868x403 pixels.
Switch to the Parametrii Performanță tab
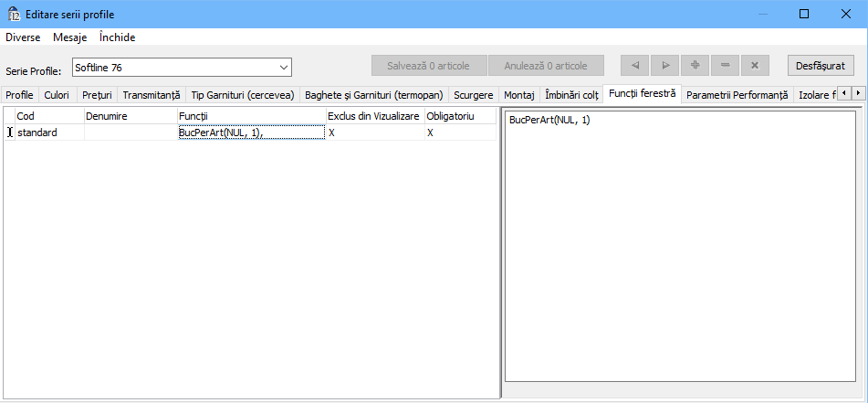[736, 94]
